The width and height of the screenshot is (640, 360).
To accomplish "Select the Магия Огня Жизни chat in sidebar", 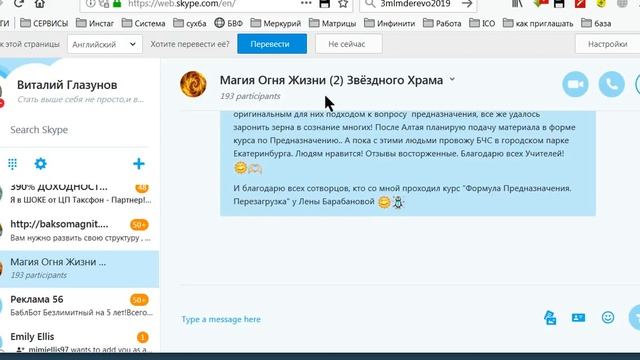I will [80, 269].
